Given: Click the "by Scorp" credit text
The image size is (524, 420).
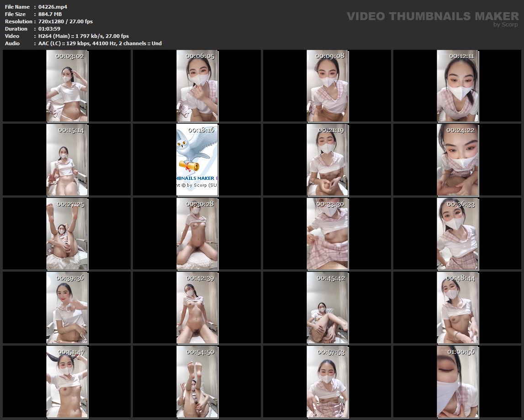Looking at the screenshot, I should 506,25.
